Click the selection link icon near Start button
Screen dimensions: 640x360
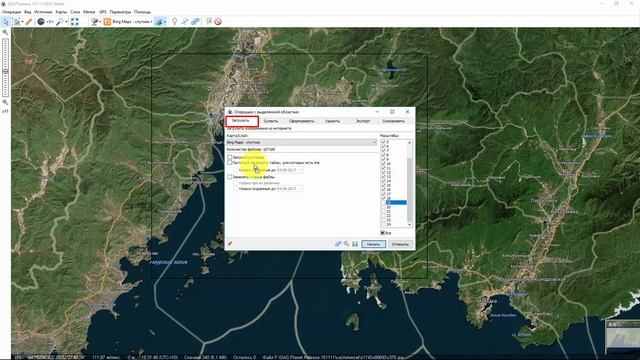click(x=338, y=244)
